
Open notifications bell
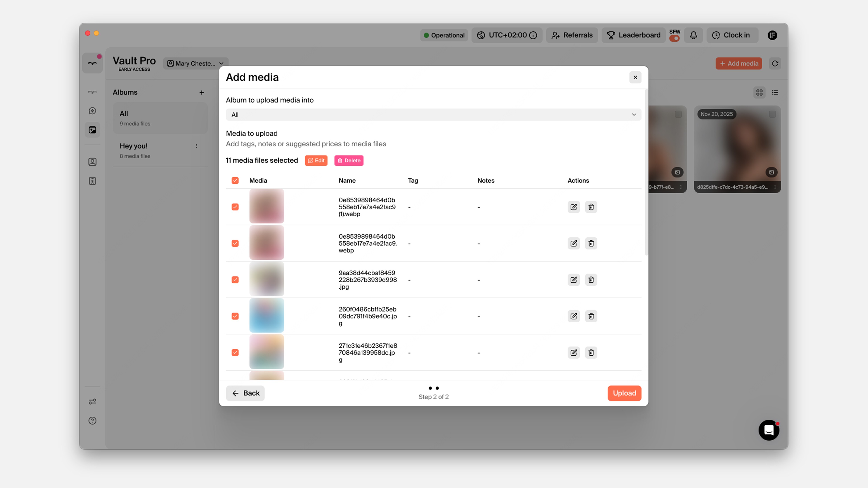693,35
